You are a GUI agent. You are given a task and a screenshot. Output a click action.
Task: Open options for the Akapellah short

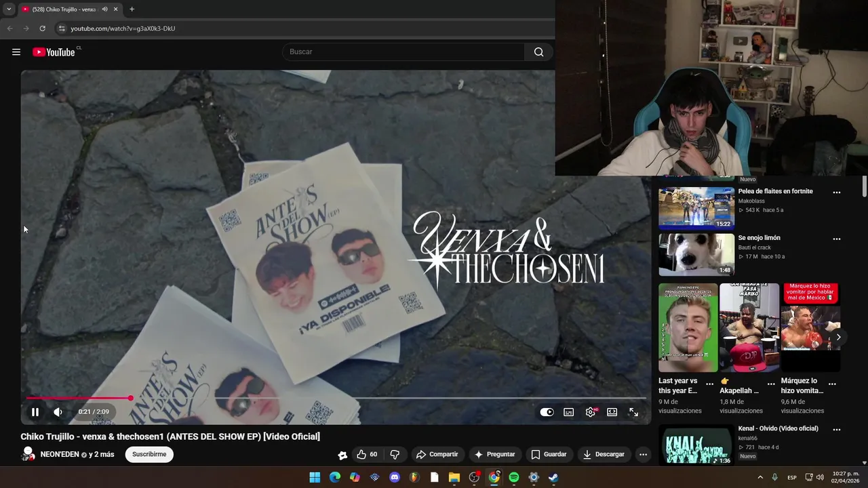pos(771,384)
